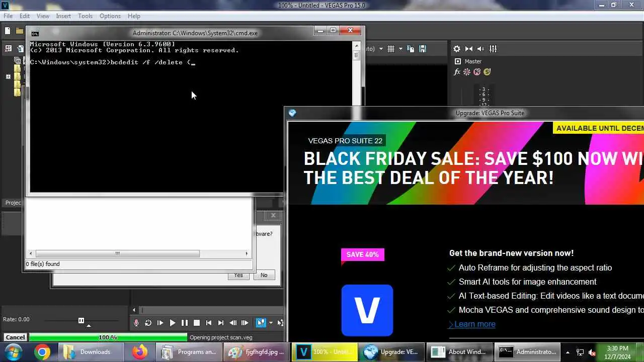Switch to About Windows taskbar item
The height and width of the screenshot is (362, 644).
pos(459,352)
